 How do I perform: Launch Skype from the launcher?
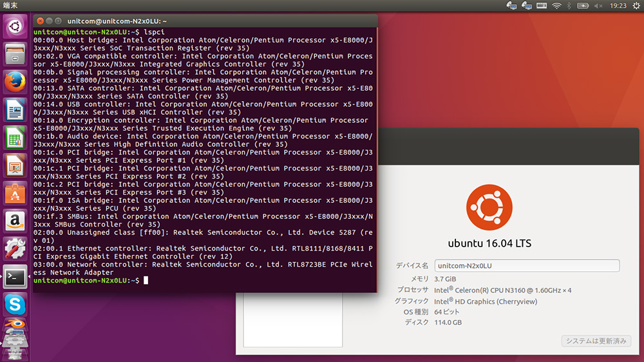[15, 305]
